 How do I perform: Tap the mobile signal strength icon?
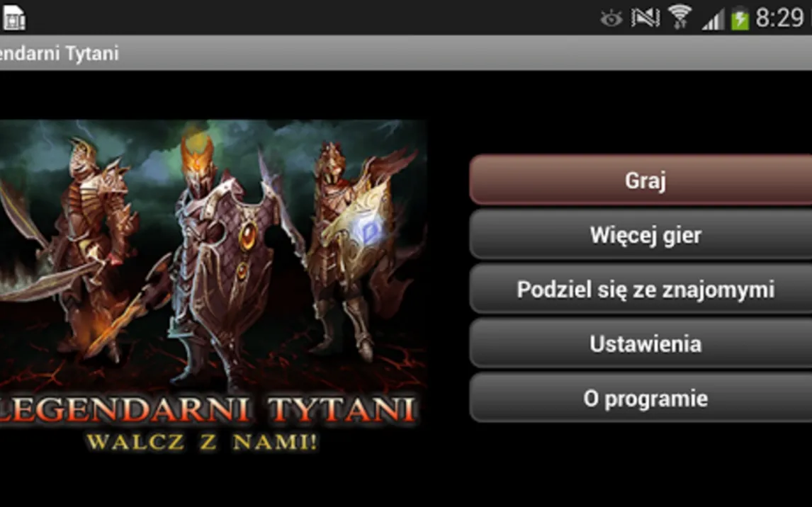pyautogui.click(x=713, y=21)
